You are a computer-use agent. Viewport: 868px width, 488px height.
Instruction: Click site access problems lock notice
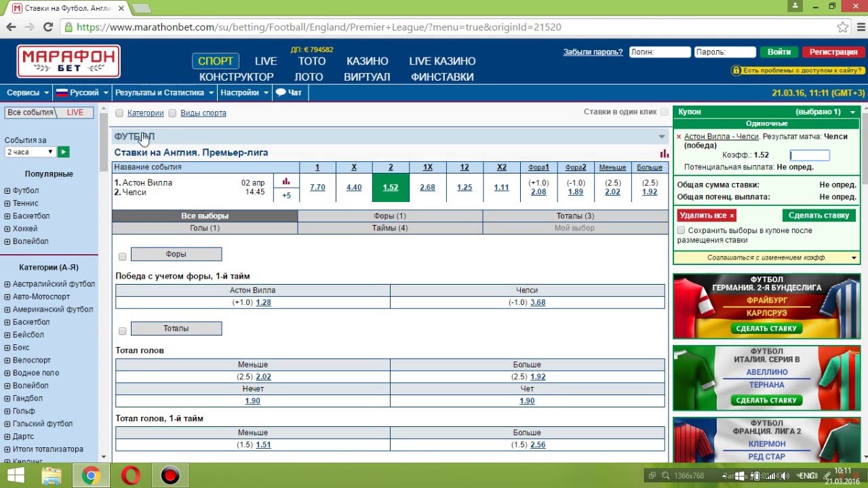[x=797, y=70]
